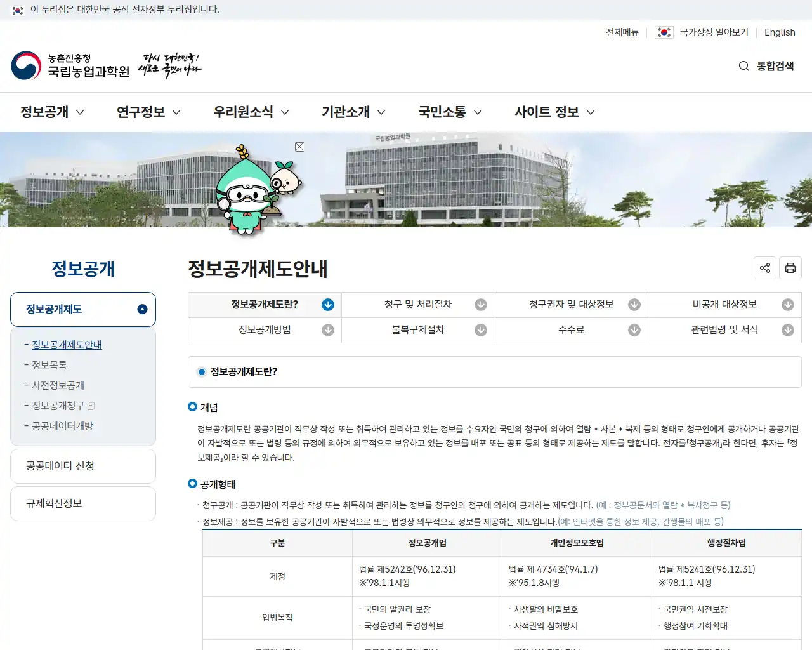Select the 청구 및 처리절차 tab
This screenshot has height=650, width=812.
click(x=418, y=305)
